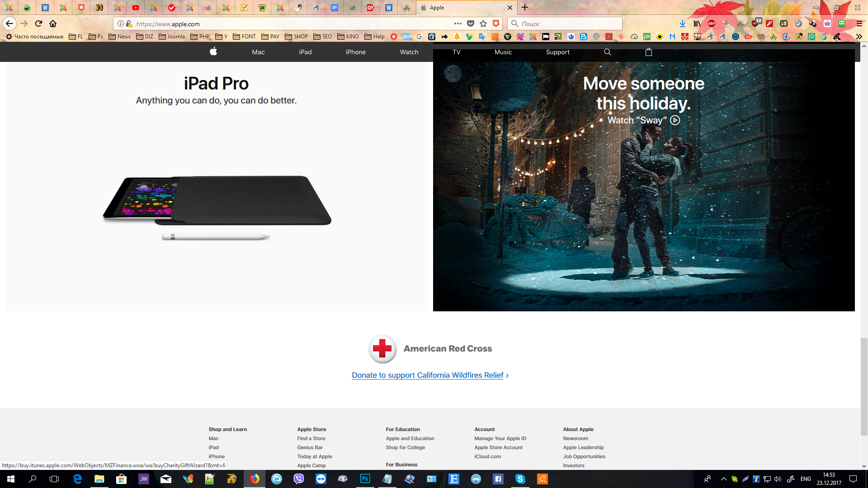The height and width of the screenshot is (488, 868).
Task: Click the Поиск search field
Action: (x=565, y=23)
